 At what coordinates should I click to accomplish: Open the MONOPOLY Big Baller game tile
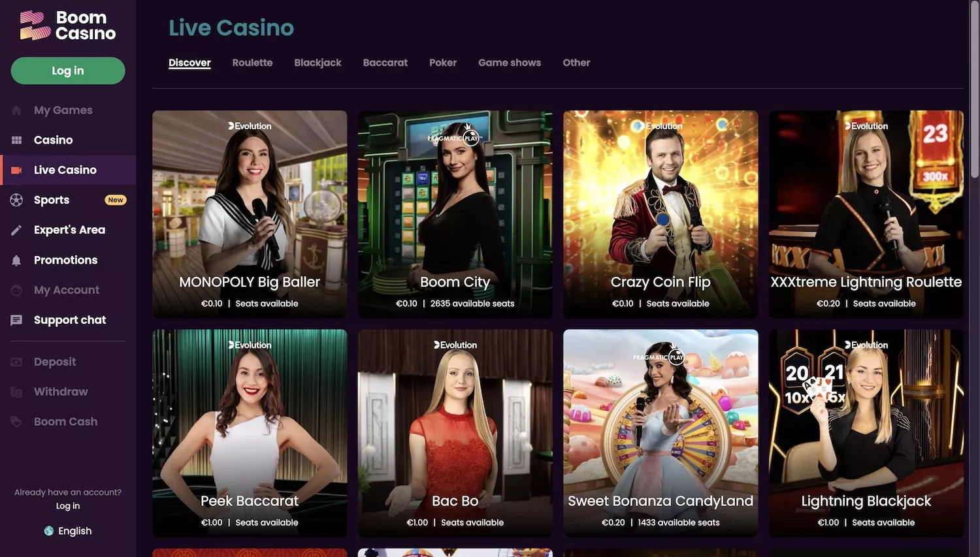coord(250,214)
